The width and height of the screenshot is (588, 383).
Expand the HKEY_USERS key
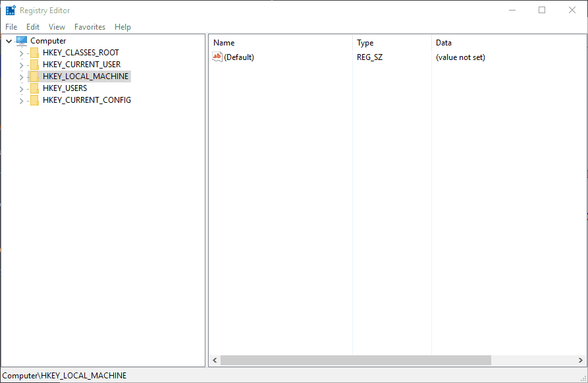click(21, 89)
